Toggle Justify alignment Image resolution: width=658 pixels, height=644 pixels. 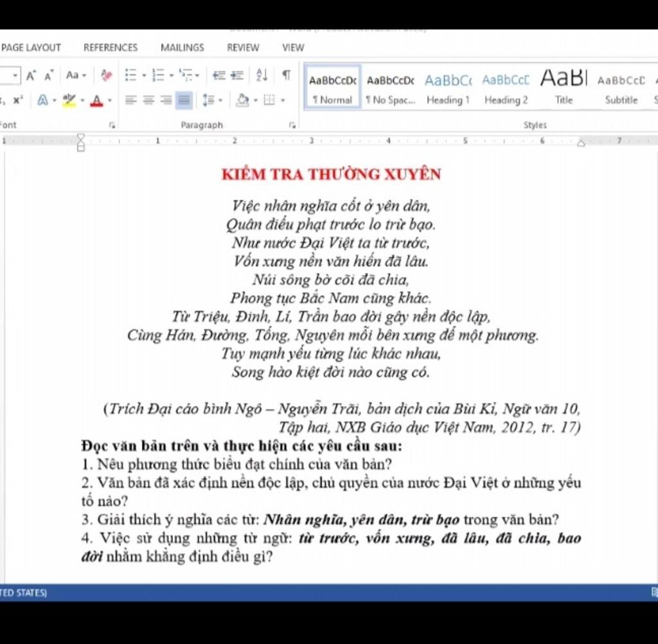point(184,100)
